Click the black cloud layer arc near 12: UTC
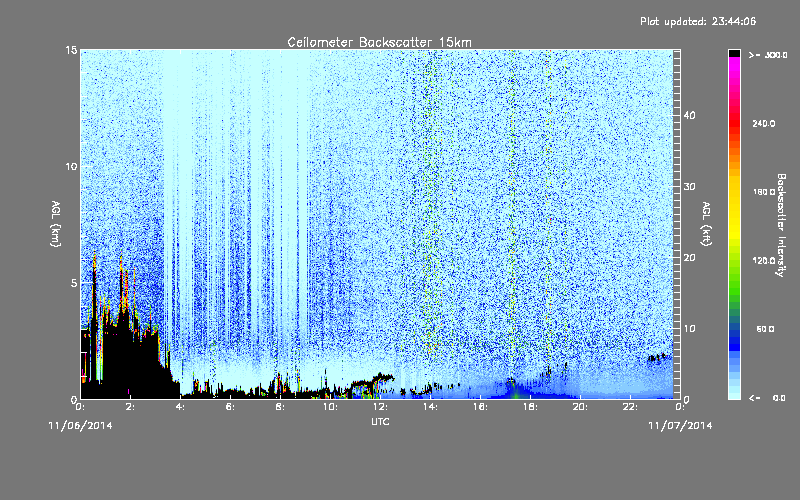This screenshot has width=800, height=500. 375,381
